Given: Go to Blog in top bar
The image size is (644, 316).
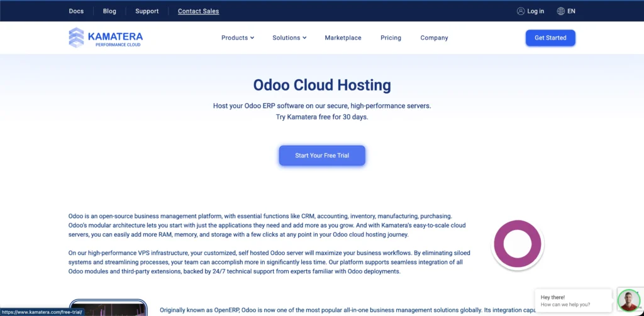Looking at the screenshot, I should tap(109, 11).
